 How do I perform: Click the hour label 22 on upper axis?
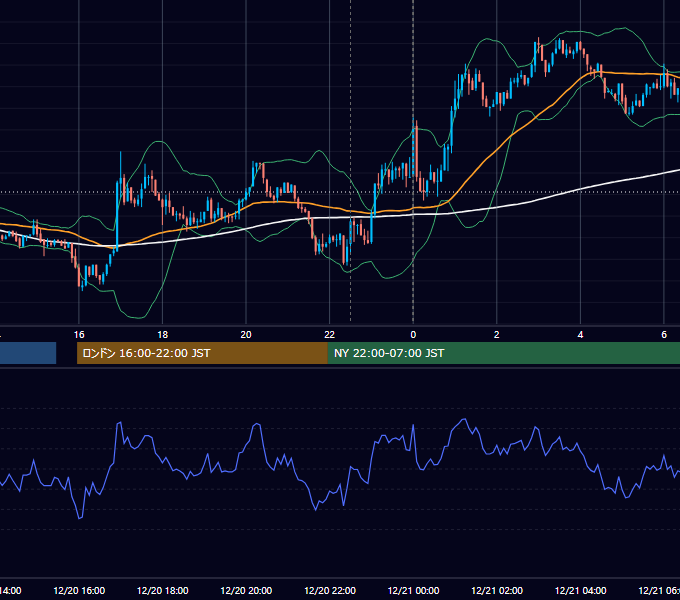tap(330, 335)
